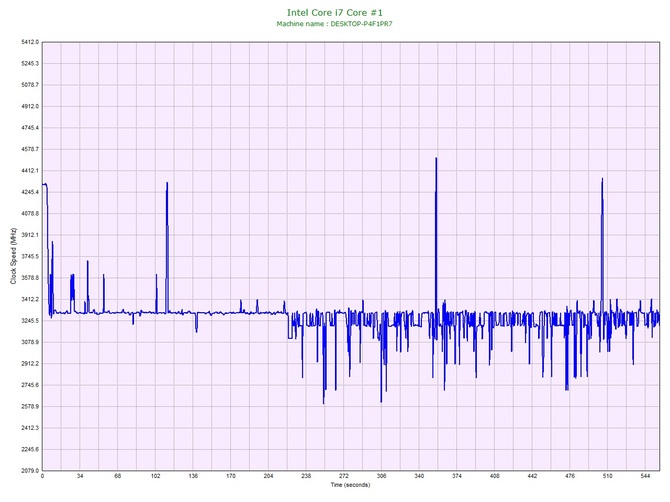Click the chart title 'Intel Core i7 Core #1'

335,13
